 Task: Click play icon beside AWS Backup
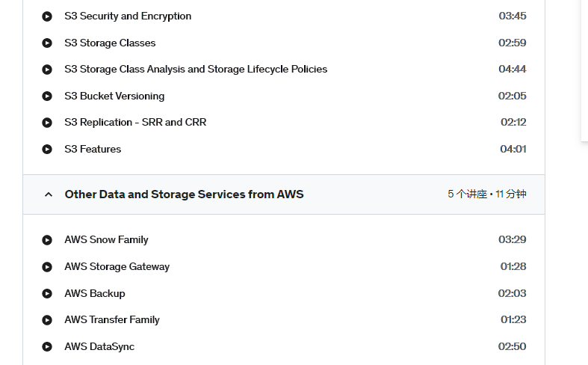[47, 293]
